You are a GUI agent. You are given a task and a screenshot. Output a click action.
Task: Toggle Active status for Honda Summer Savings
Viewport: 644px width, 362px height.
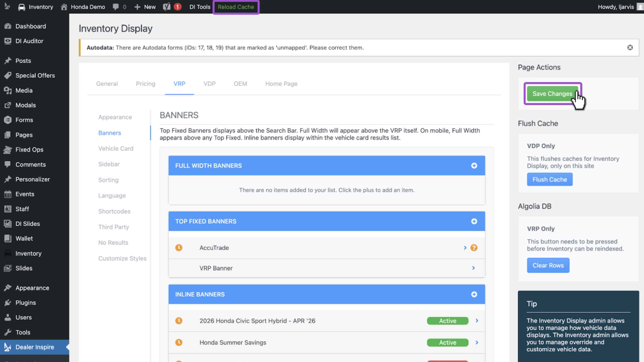point(448,342)
